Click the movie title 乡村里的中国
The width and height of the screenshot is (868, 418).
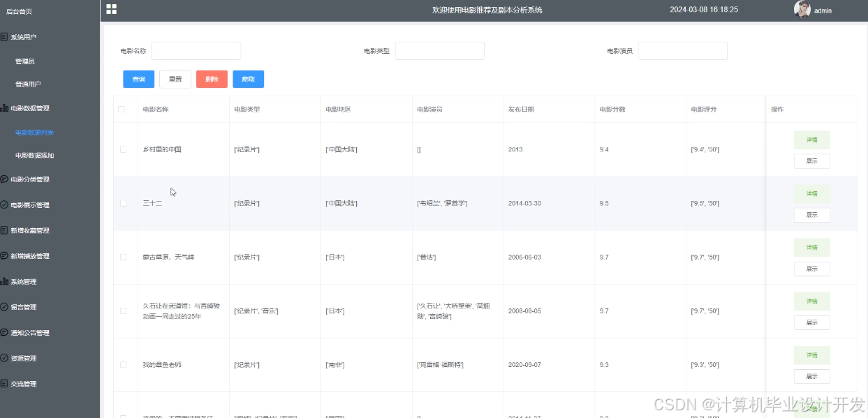coord(162,149)
